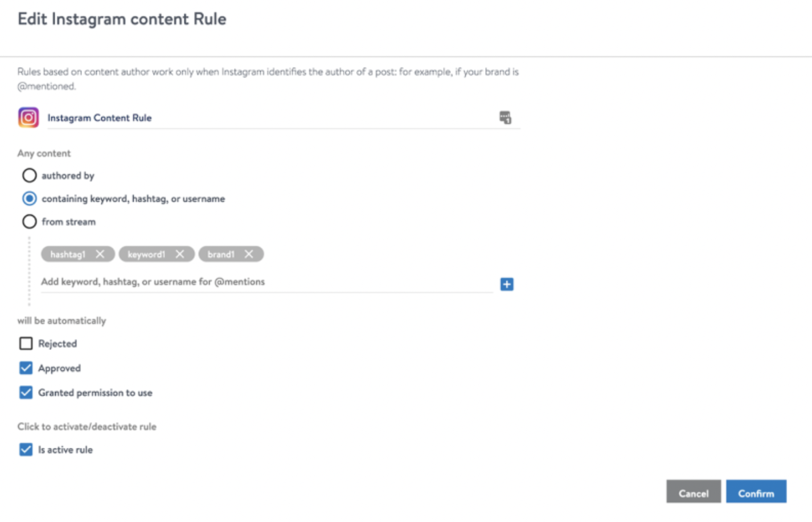
Task: Select the brand1 tag chip
Action: click(x=222, y=254)
